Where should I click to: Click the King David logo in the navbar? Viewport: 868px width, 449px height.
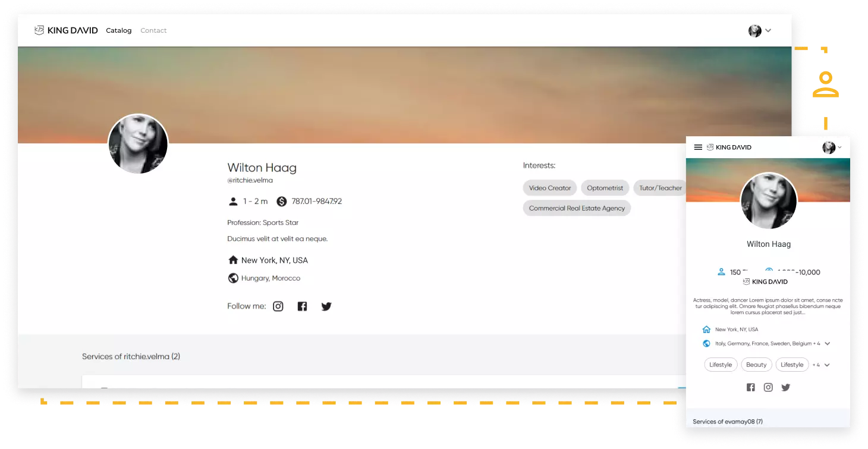65,30
